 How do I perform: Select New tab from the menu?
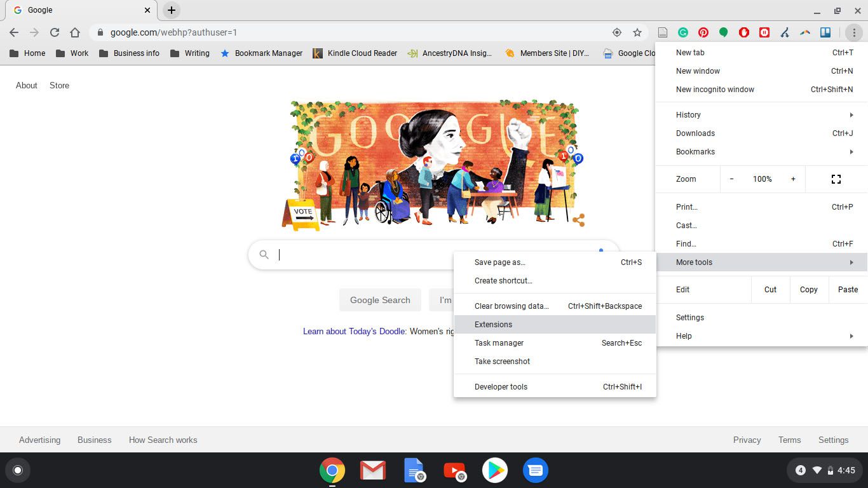click(761, 53)
